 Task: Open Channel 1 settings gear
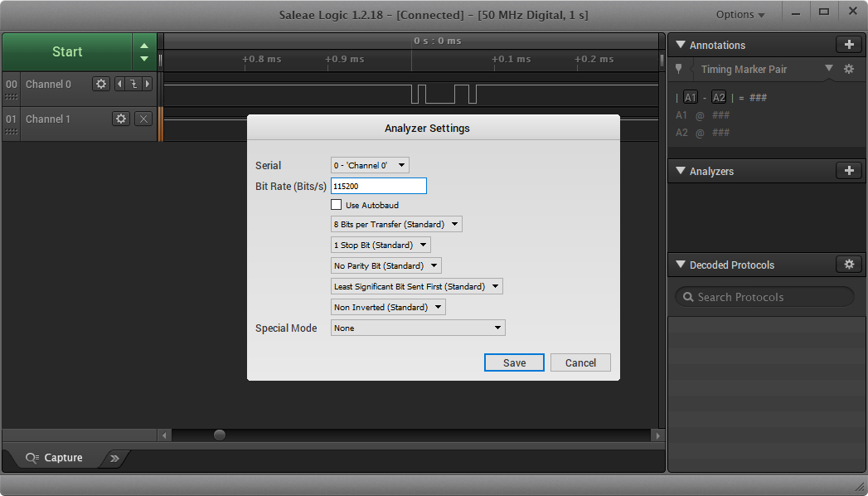point(121,119)
